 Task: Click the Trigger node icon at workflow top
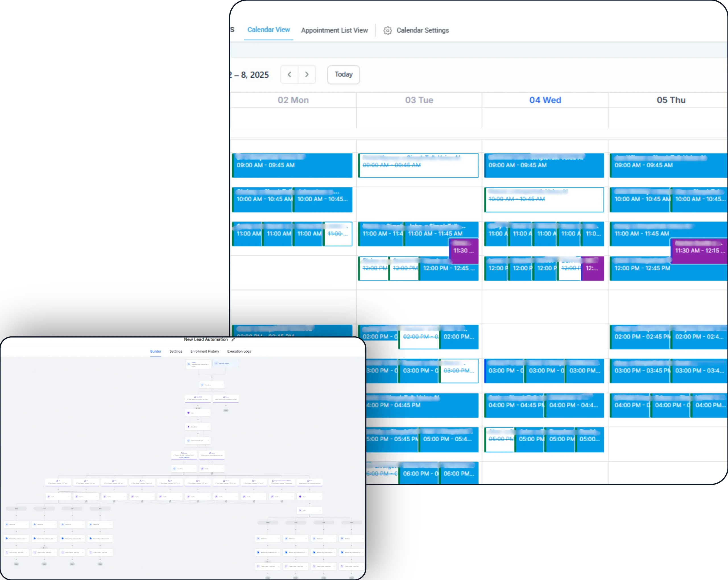[189, 364]
